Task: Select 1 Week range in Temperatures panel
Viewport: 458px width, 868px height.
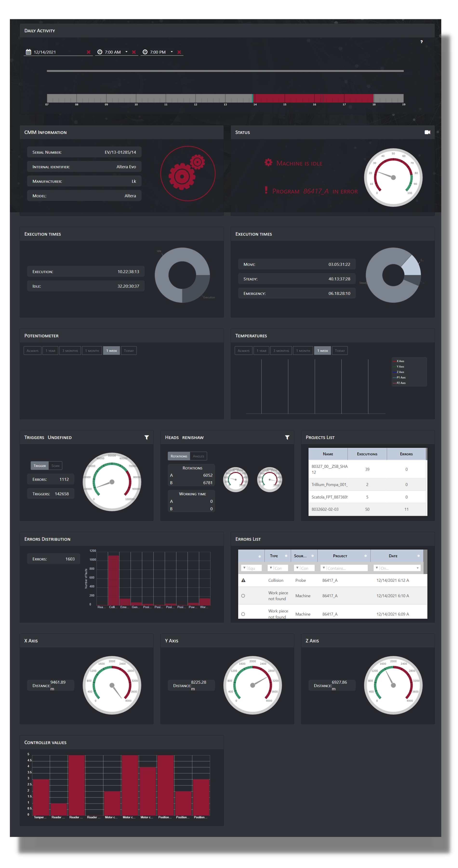Action: 323,351
